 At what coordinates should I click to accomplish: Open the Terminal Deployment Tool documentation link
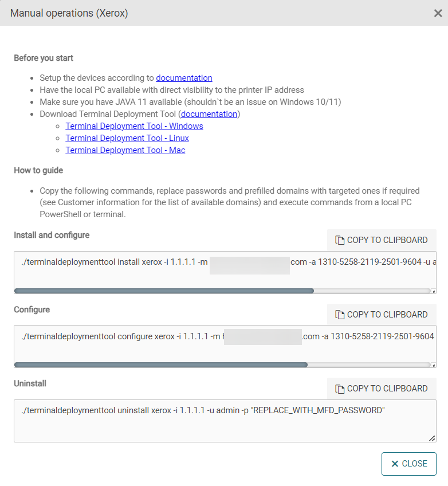(209, 114)
